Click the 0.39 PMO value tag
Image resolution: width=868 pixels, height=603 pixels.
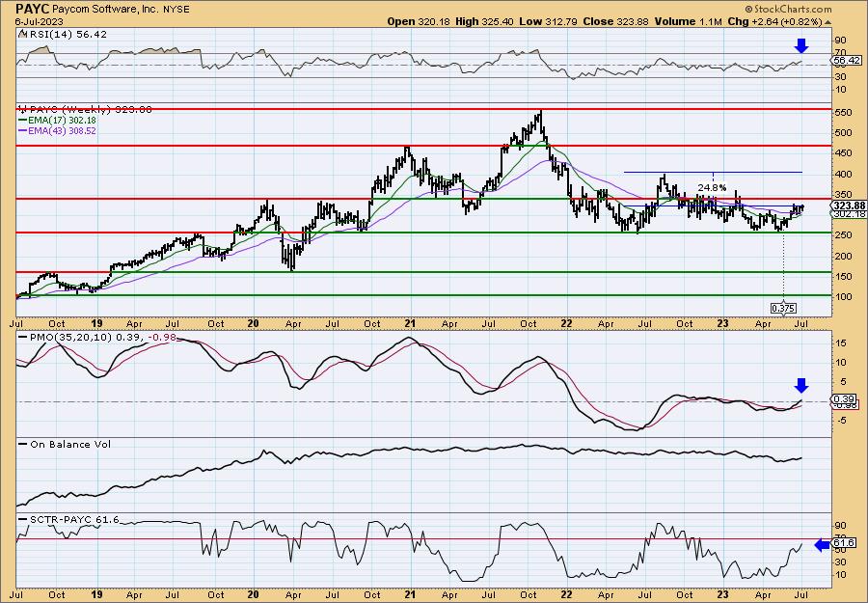(x=844, y=398)
